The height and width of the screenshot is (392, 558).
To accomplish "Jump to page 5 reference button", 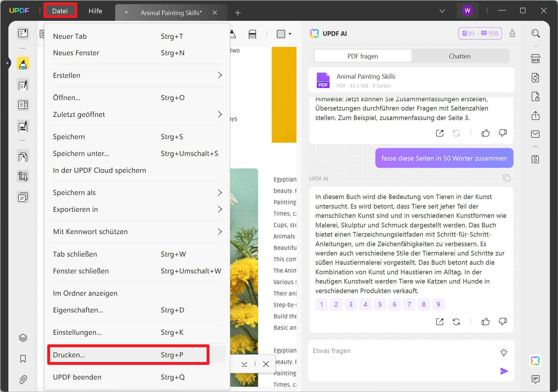I will click(x=380, y=304).
